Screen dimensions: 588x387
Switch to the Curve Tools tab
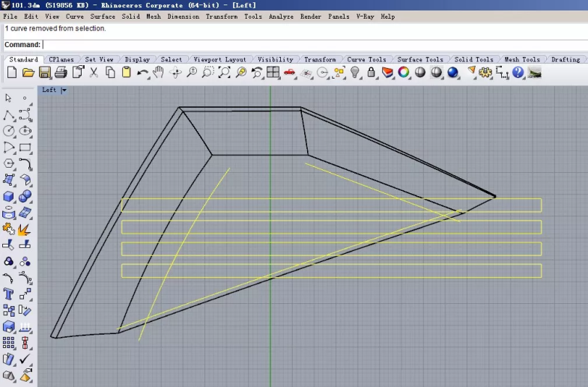point(366,60)
